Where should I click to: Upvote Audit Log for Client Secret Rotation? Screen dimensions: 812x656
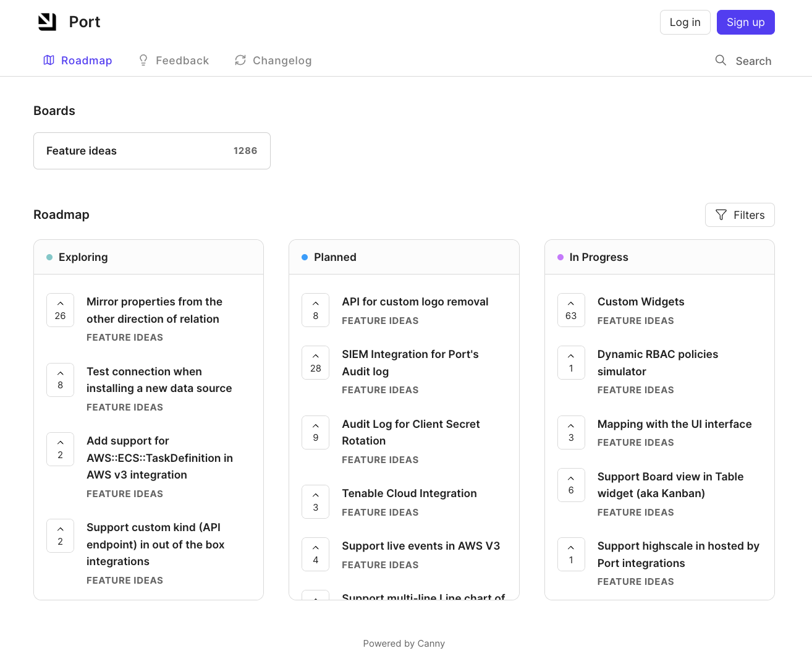tap(315, 432)
